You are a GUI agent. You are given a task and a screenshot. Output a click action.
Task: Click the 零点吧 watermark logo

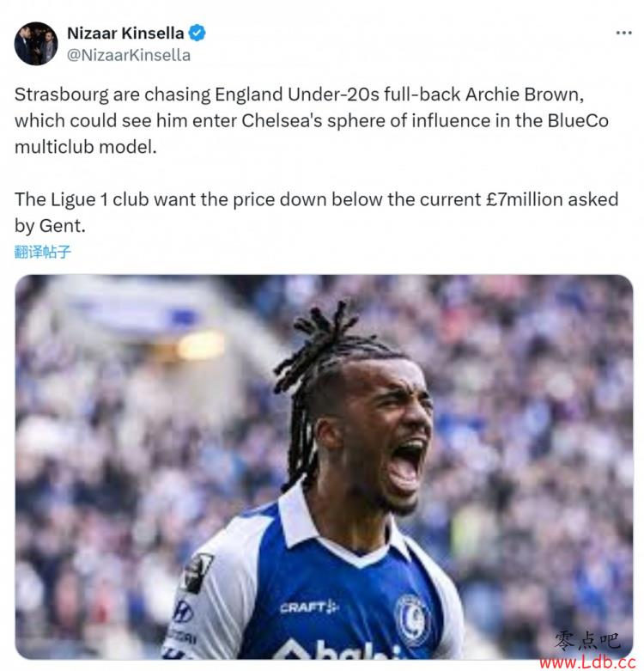[587, 641]
